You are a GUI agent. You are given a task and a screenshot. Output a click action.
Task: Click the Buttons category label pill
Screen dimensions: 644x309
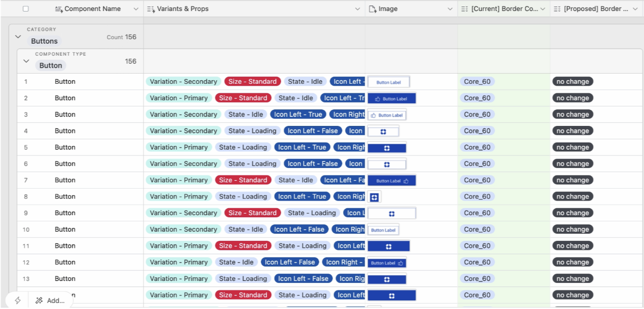[44, 41]
